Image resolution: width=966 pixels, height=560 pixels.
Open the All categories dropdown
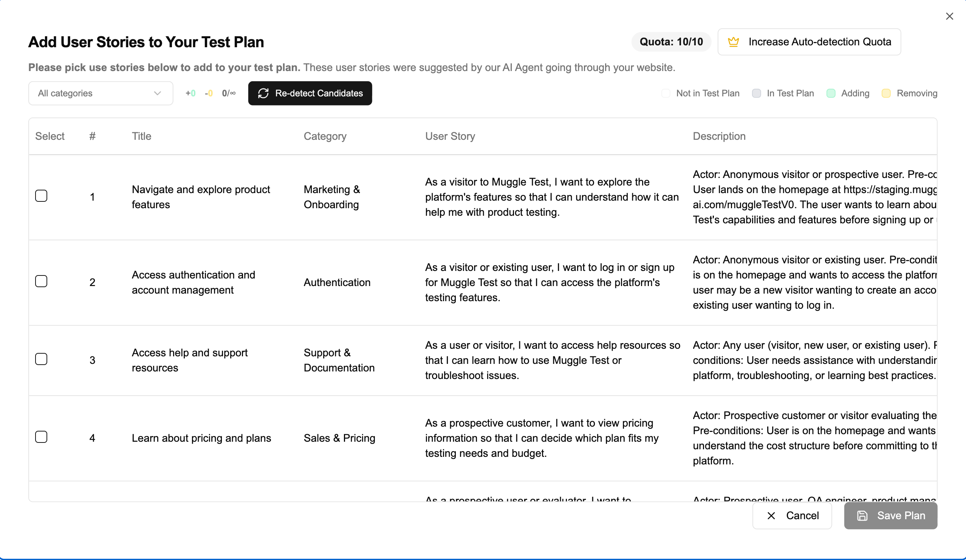101,93
